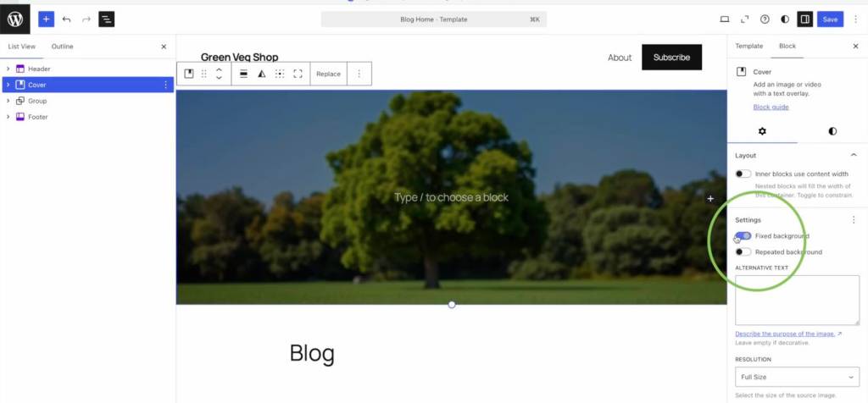
Task: Toggle Inner blocks use content width
Action: click(x=743, y=174)
